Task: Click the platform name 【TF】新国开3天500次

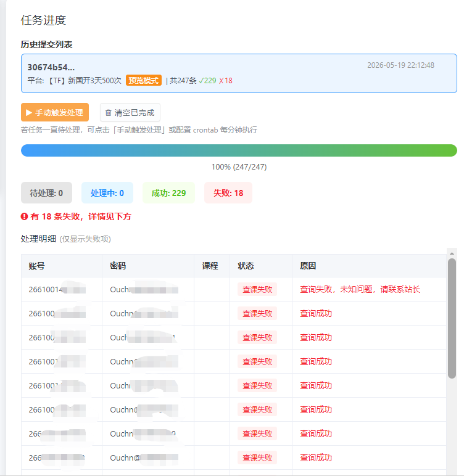Action: point(85,81)
